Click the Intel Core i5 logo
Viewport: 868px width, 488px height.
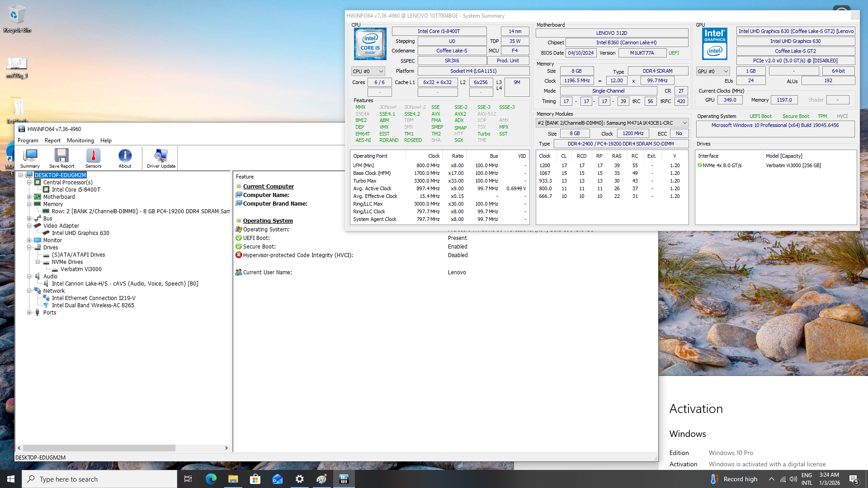[370, 44]
